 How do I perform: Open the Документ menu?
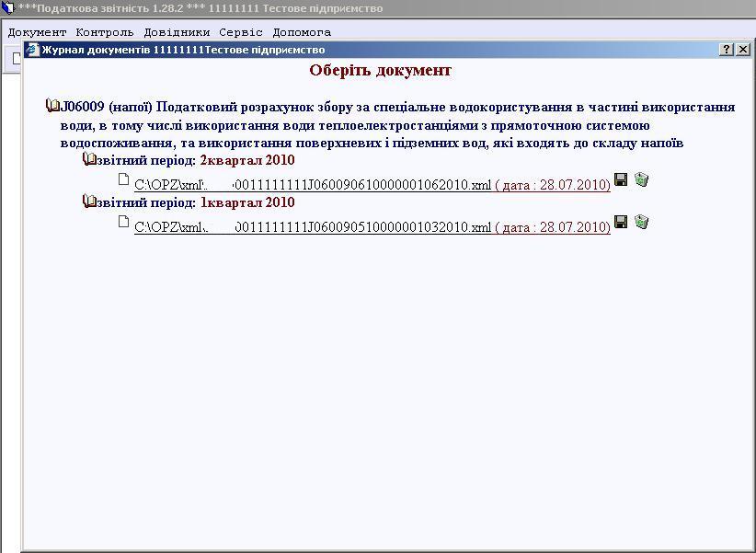click(37, 31)
